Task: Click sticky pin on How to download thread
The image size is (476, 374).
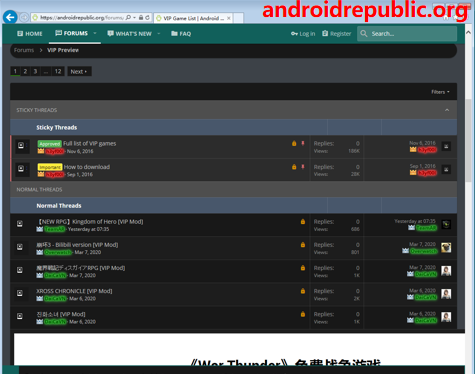Action: coord(303,167)
